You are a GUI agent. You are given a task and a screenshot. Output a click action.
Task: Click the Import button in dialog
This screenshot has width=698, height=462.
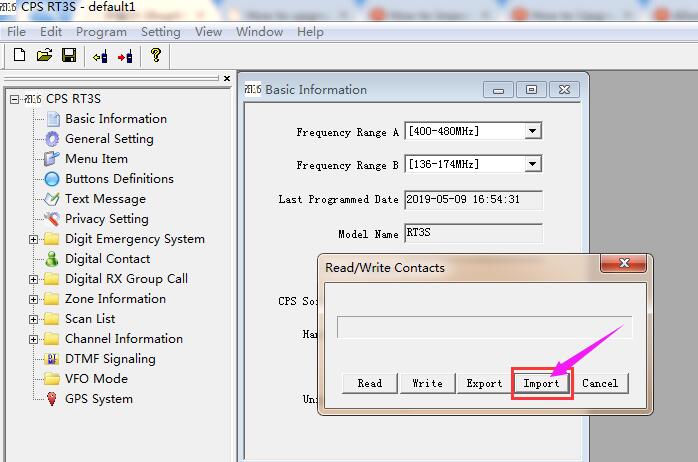542,383
